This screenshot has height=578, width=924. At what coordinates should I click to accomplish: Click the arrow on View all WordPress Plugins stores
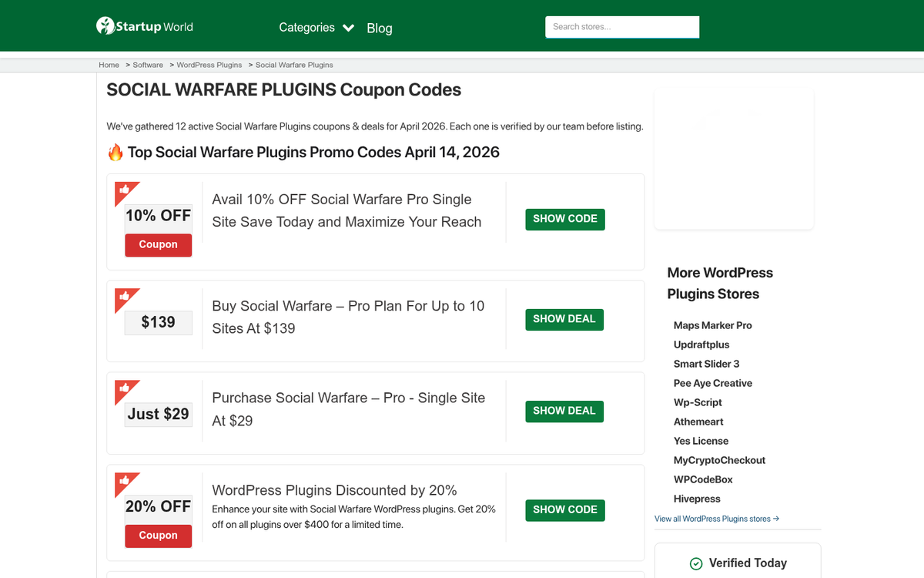coord(775,519)
